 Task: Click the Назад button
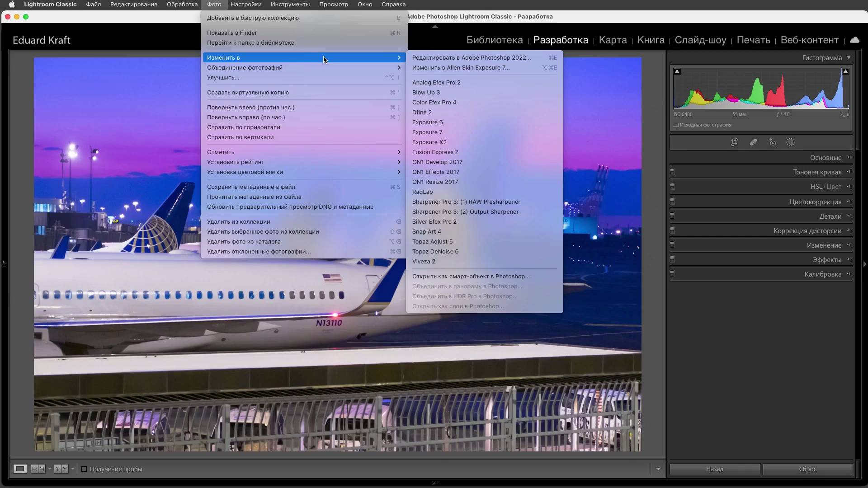[x=715, y=469]
